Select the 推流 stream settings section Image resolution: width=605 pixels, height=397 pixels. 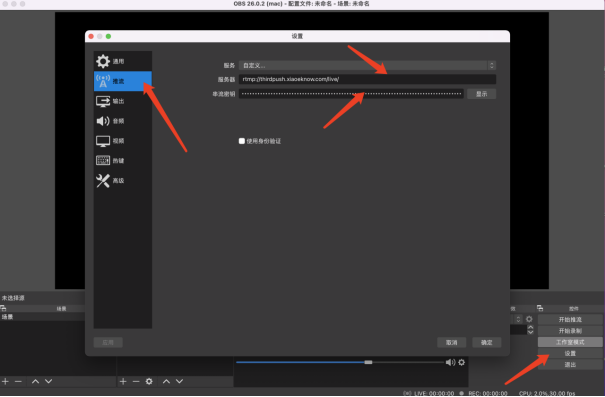click(x=123, y=81)
